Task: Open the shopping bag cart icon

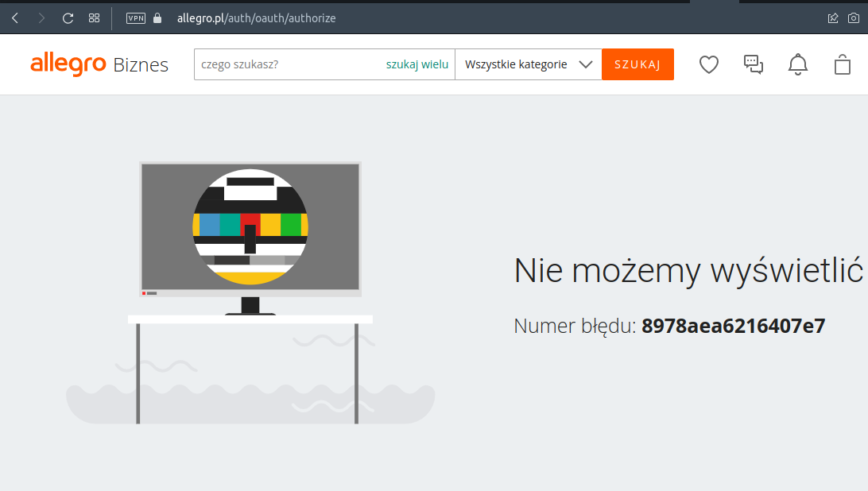Action: click(842, 65)
